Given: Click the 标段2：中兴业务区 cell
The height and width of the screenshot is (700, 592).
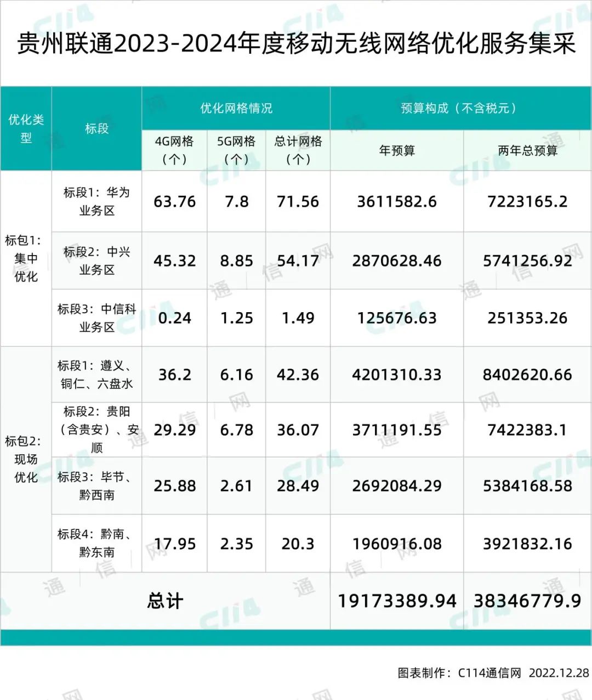Looking at the screenshot, I should click(96, 261).
